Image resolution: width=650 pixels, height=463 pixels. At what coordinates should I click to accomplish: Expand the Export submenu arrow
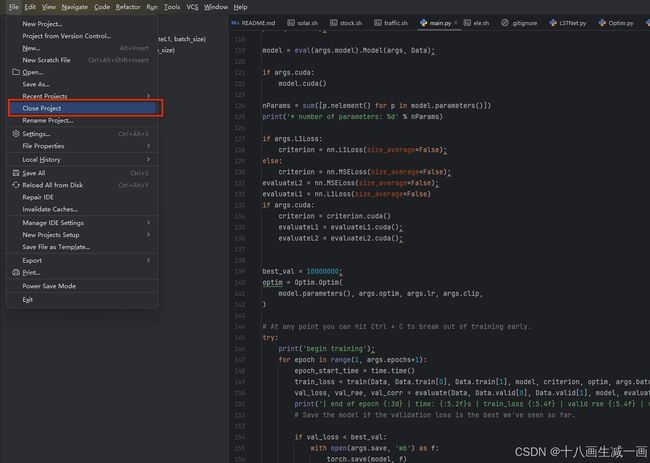pos(148,260)
